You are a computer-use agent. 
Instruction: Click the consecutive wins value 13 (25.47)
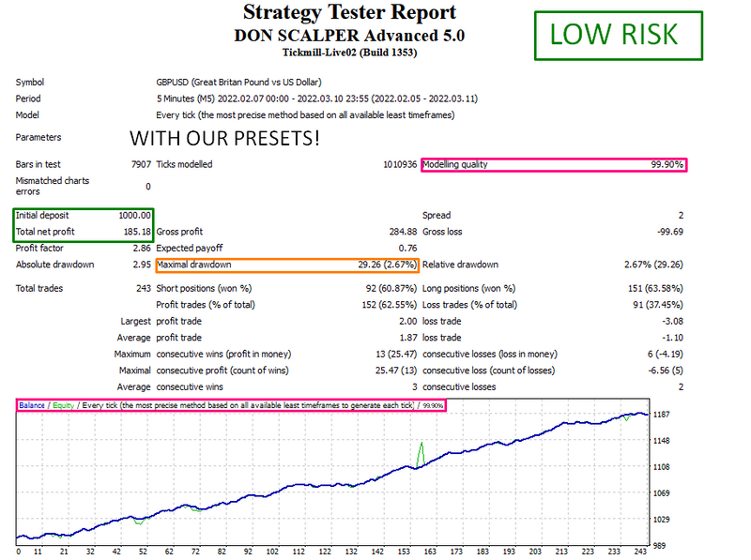pos(396,355)
